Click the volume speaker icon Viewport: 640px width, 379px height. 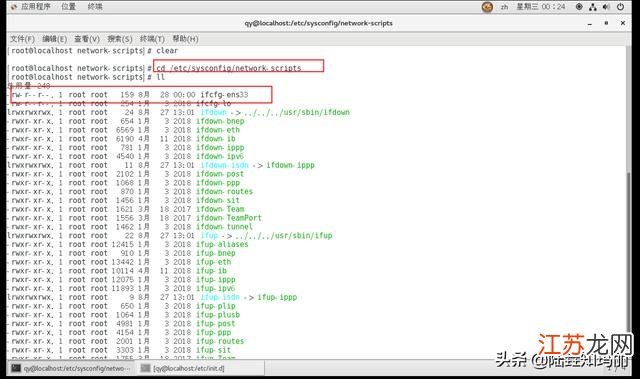(x=607, y=7)
